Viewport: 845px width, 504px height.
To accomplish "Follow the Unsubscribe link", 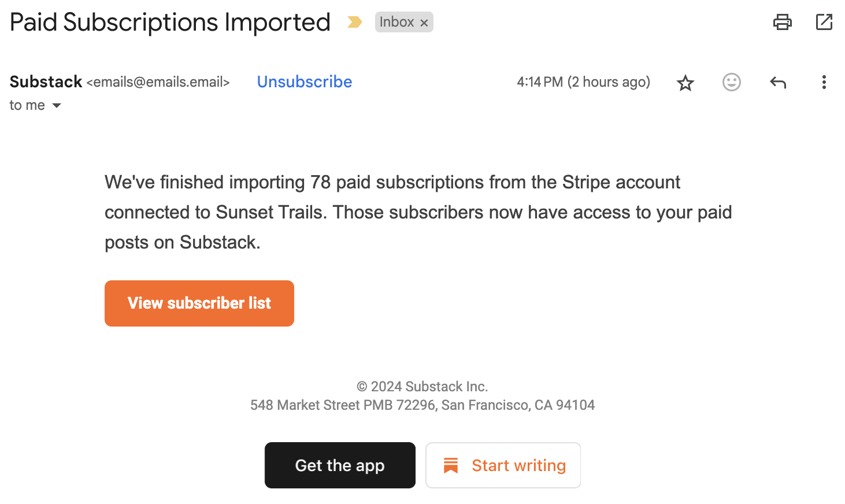I will [x=305, y=81].
